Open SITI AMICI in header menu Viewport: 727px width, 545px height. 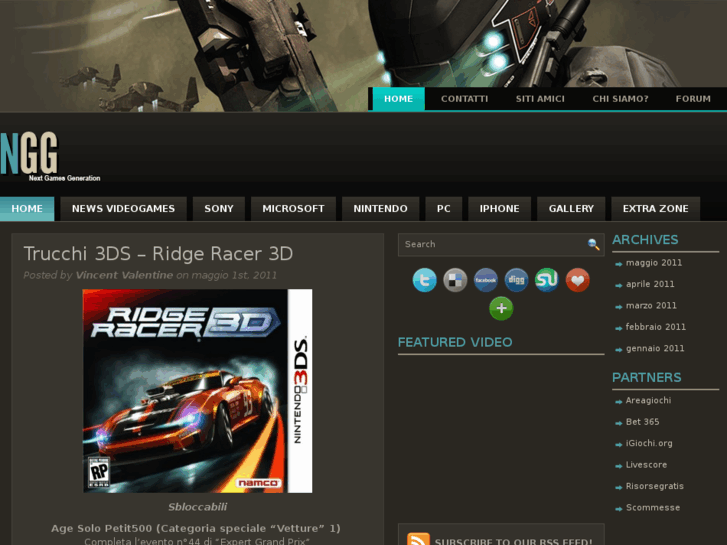540,99
